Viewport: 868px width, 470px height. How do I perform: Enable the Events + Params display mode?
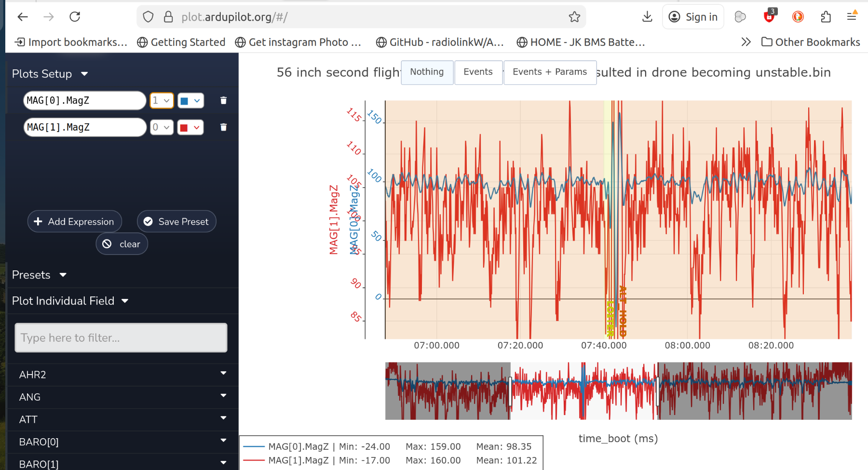click(x=550, y=72)
